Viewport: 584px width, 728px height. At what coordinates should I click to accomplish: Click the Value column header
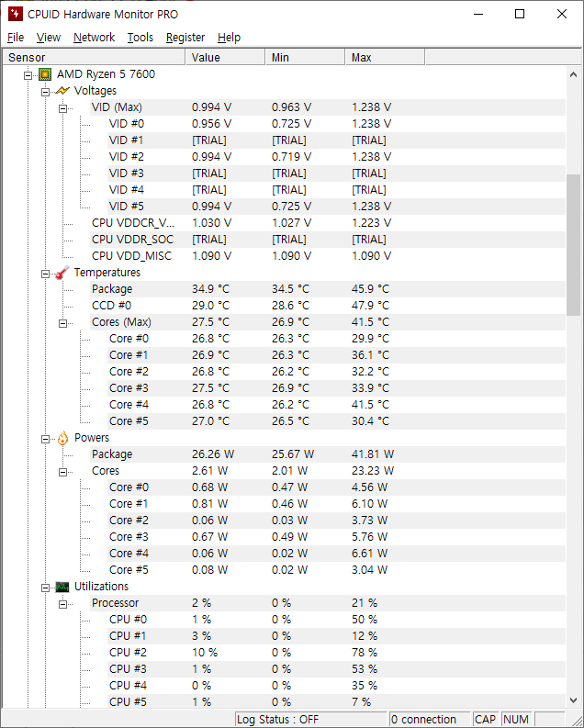coord(224,57)
